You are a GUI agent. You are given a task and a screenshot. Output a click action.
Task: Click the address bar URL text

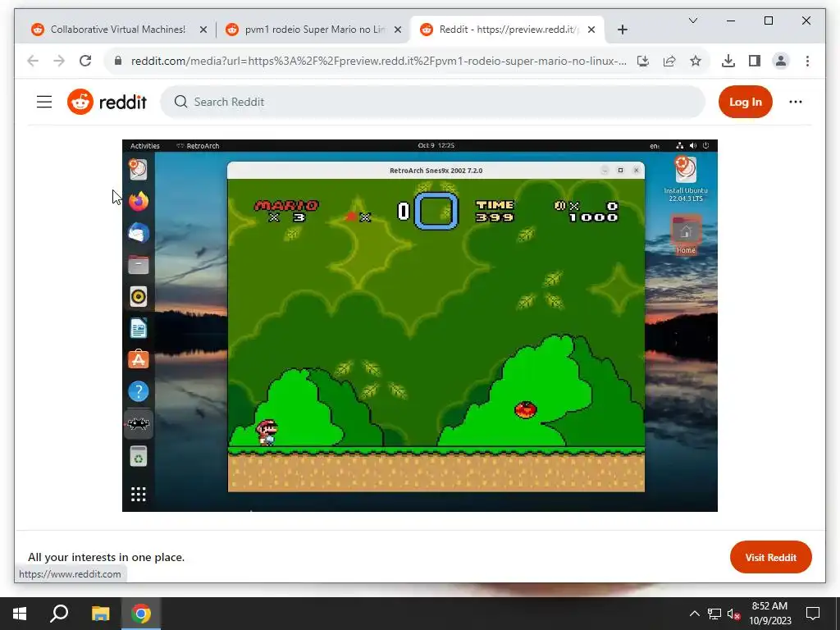tap(378, 61)
